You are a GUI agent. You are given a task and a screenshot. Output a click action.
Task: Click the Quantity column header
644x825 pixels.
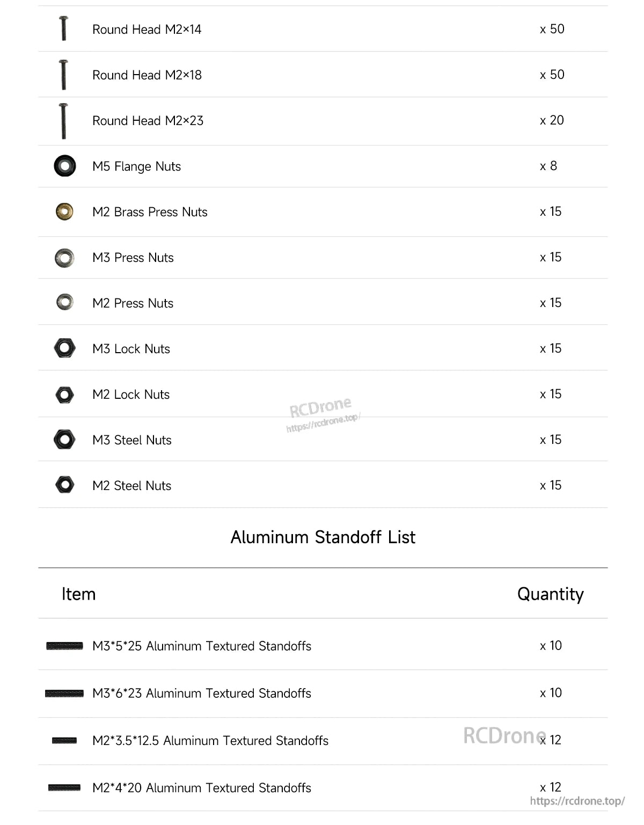[550, 594]
